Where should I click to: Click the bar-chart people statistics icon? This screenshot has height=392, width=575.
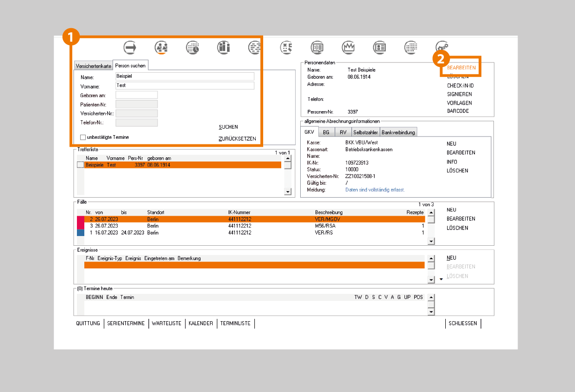(x=224, y=47)
